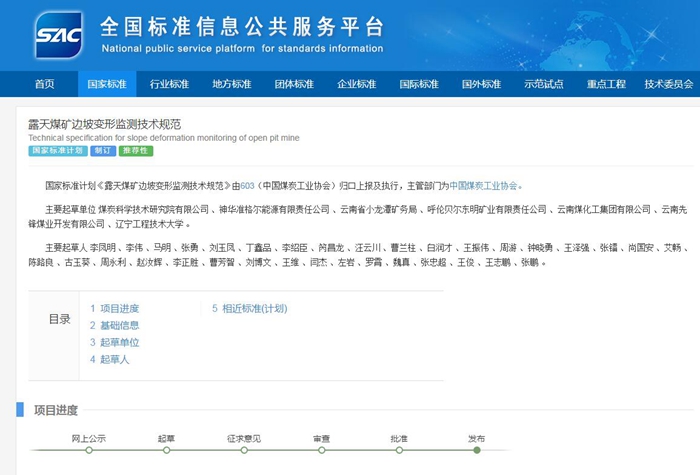Click the 发布 final progress marker
This screenshot has height=475, width=700.
click(477, 450)
